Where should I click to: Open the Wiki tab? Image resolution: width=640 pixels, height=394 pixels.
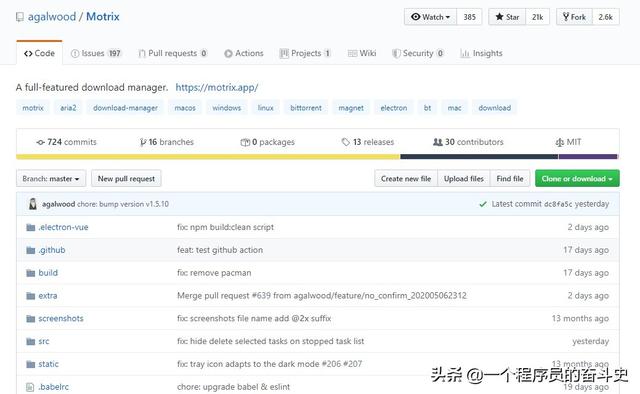(362, 53)
